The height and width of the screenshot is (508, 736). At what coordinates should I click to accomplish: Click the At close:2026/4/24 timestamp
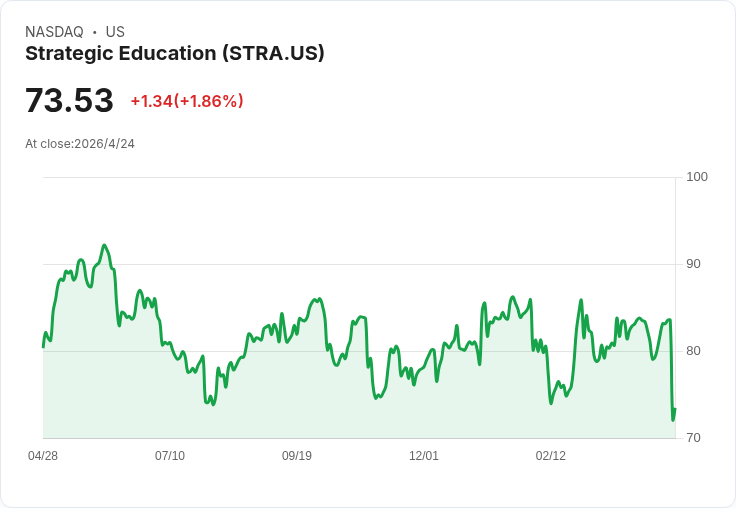(80, 144)
